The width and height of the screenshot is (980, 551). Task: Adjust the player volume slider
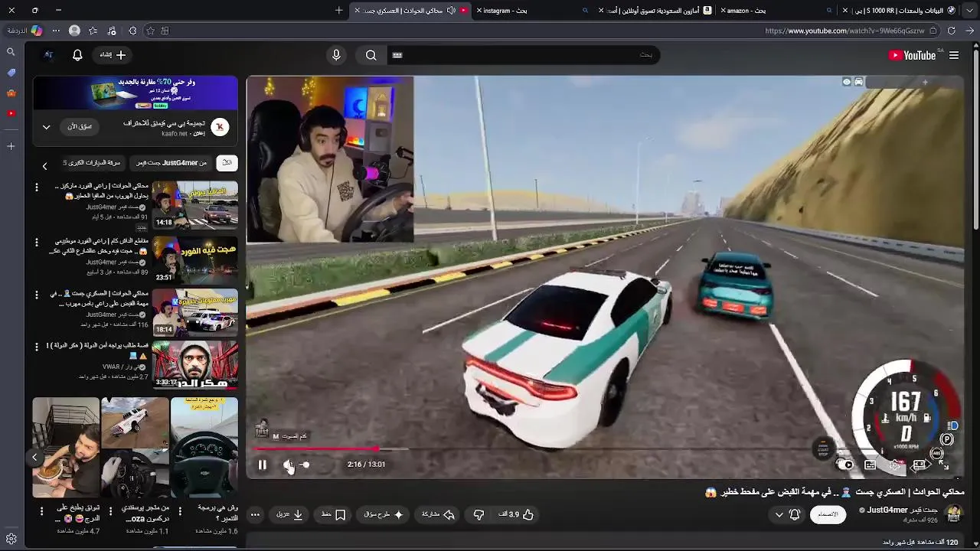[304, 465]
